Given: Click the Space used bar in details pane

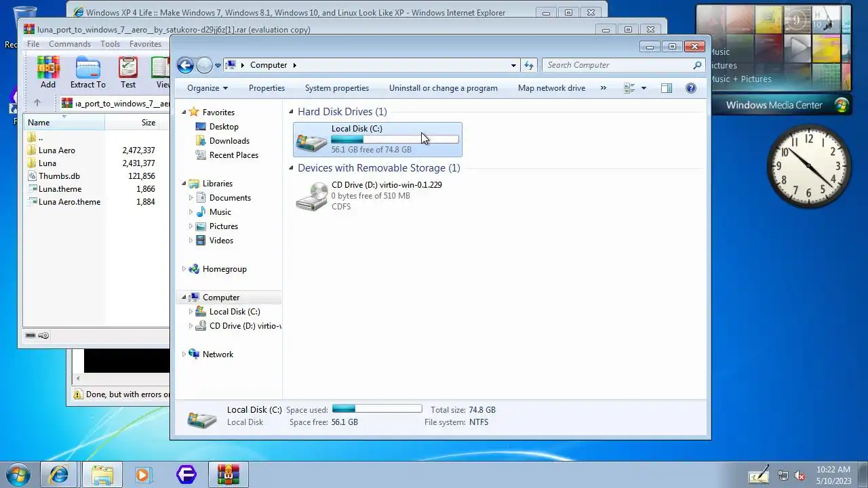Looking at the screenshot, I should pos(377,409).
